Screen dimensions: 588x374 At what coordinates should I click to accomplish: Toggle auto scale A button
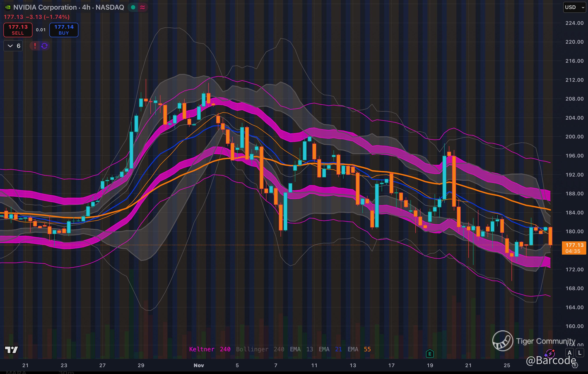(x=569, y=353)
